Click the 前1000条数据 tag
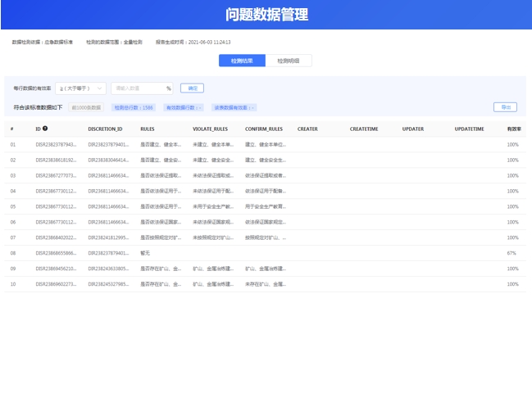The height and width of the screenshot is (393, 532). click(86, 107)
